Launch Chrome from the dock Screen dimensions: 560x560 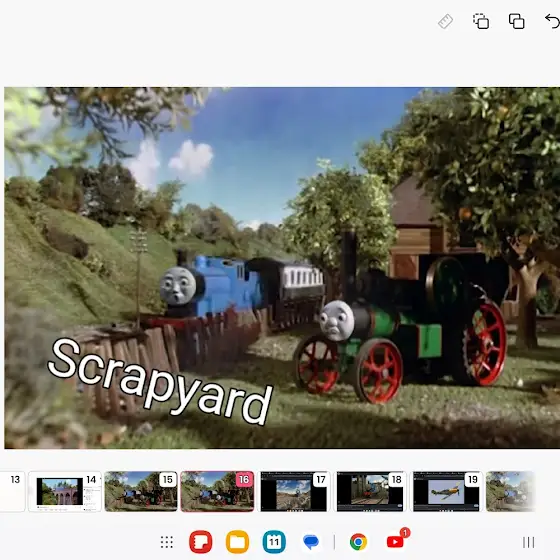coord(358,542)
